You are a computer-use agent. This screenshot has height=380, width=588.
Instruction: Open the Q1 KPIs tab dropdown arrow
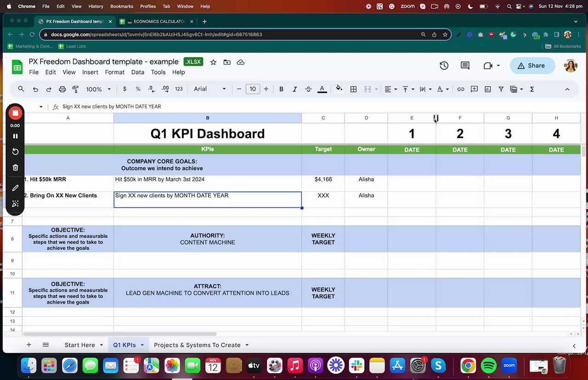coord(142,345)
